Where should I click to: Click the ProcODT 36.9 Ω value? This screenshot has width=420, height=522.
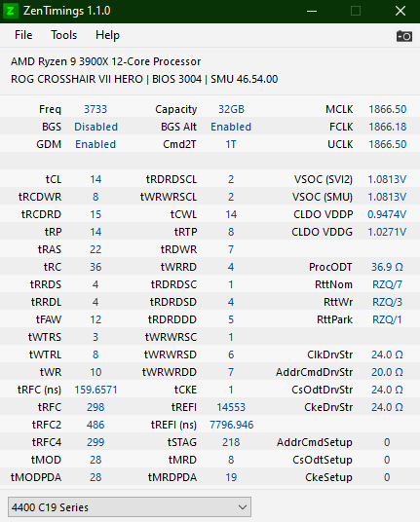[x=387, y=267]
